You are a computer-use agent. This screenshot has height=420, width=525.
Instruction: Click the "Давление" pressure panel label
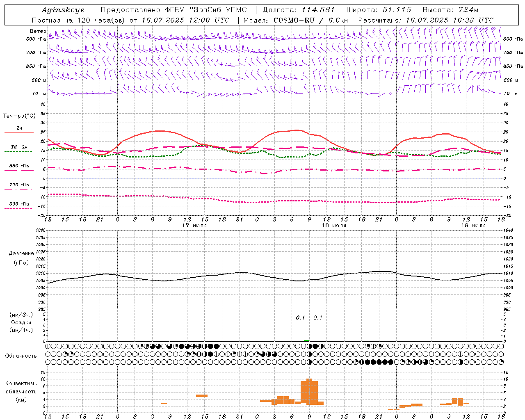pos(21,253)
